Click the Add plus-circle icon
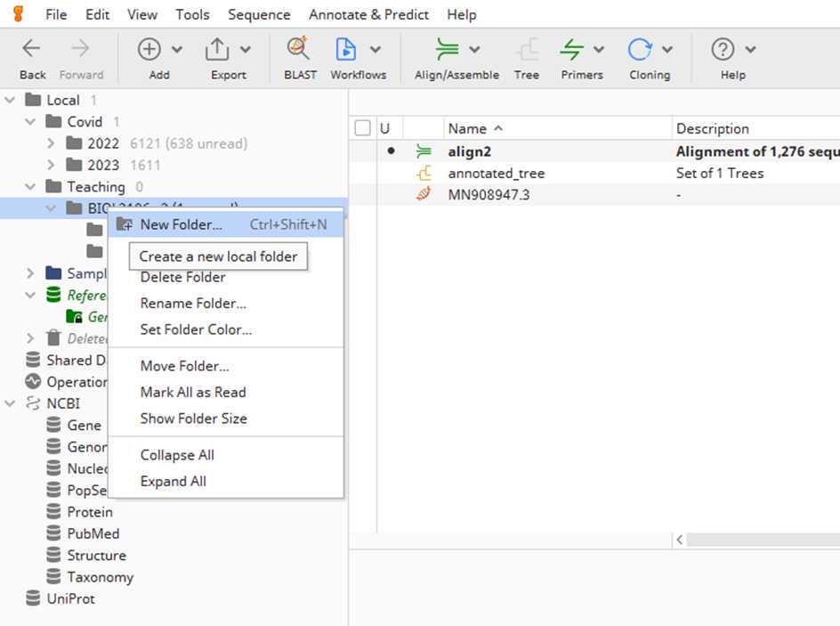This screenshot has height=626, width=840. coord(149,49)
